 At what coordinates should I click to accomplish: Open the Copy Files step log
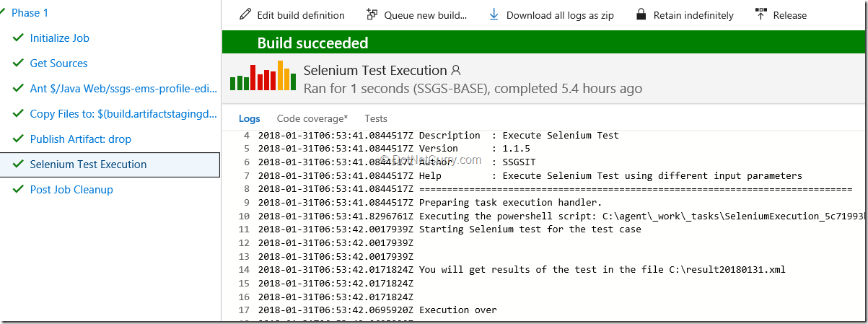(x=123, y=114)
